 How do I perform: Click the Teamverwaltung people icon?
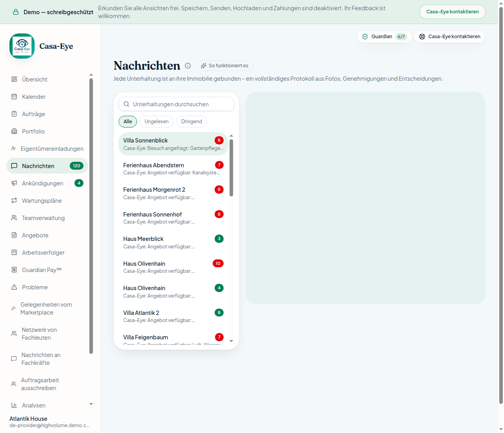point(14,218)
